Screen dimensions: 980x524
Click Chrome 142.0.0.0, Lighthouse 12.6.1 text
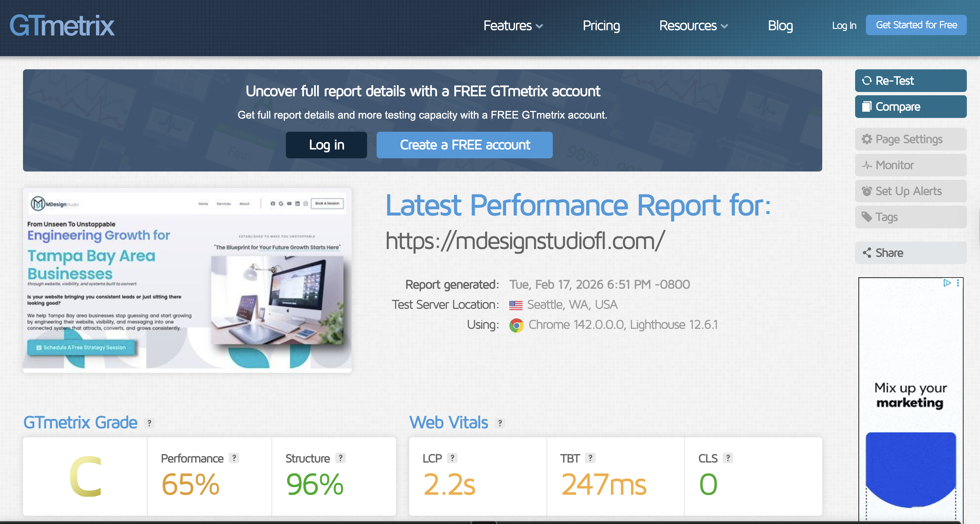[623, 325]
